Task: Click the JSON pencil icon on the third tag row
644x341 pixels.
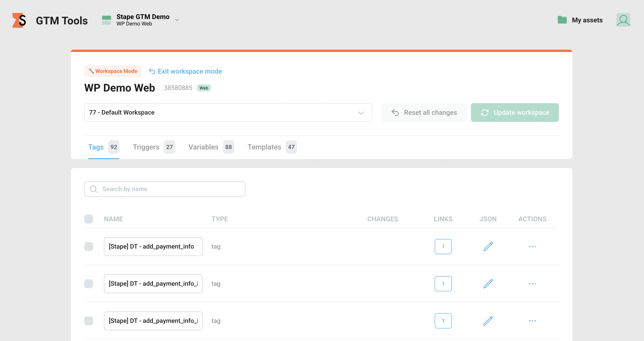Action: pyautogui.click(x=488, y=321)
